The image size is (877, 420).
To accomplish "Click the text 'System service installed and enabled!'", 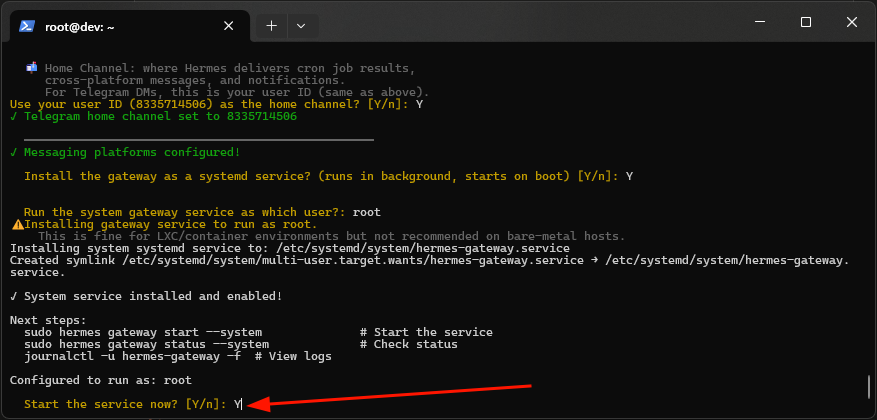I will (153, 296).
